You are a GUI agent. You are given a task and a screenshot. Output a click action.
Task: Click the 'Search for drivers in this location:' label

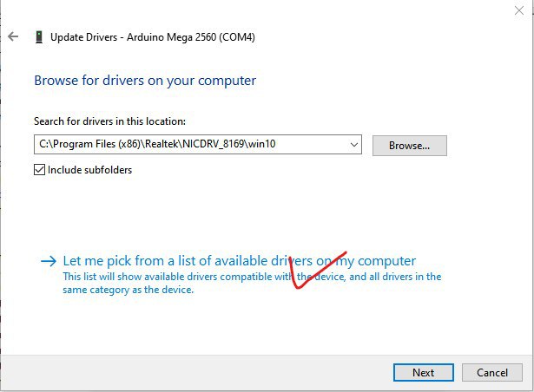point(109,121)
